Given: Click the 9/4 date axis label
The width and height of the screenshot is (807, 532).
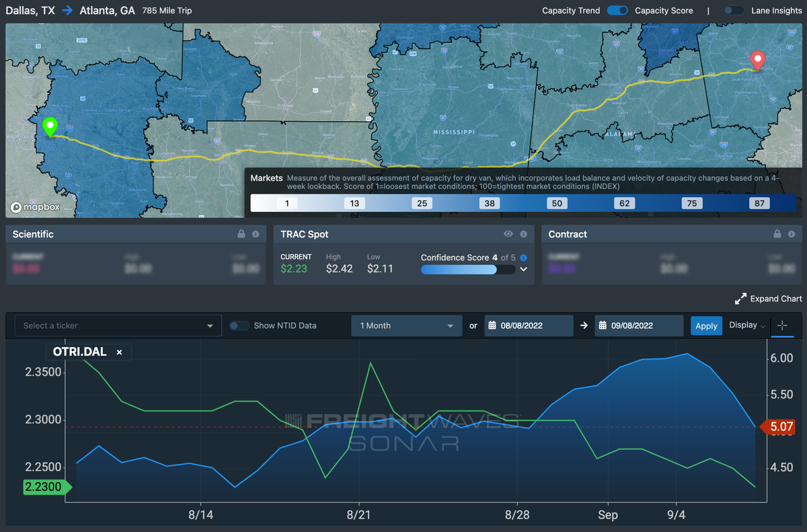Looking at the screenshot, I should pyautogui.click(x=676, y=515).
